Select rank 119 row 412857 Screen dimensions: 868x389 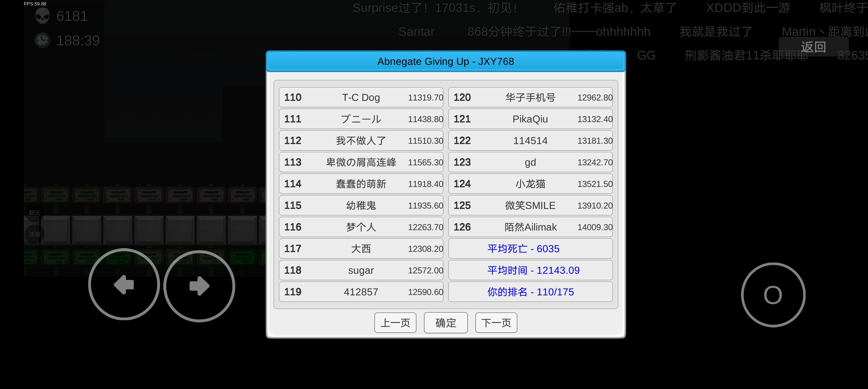[x=361, y=292]
